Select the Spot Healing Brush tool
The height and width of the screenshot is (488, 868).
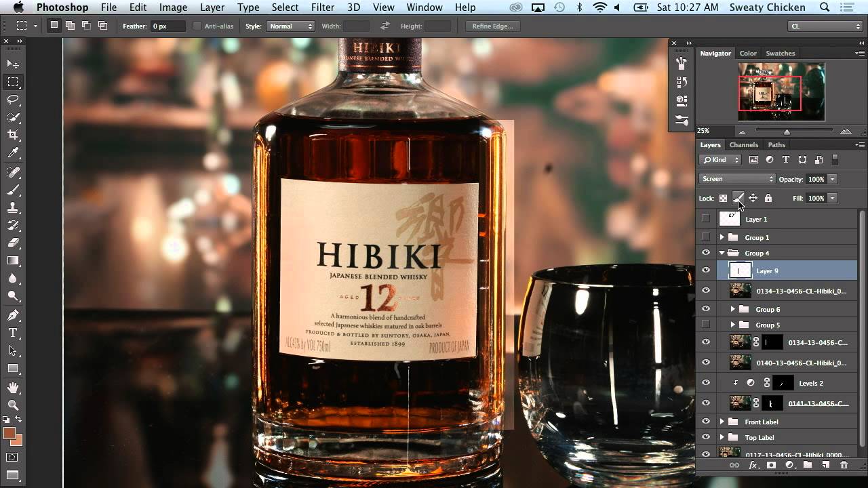click(x=13, y=173)
